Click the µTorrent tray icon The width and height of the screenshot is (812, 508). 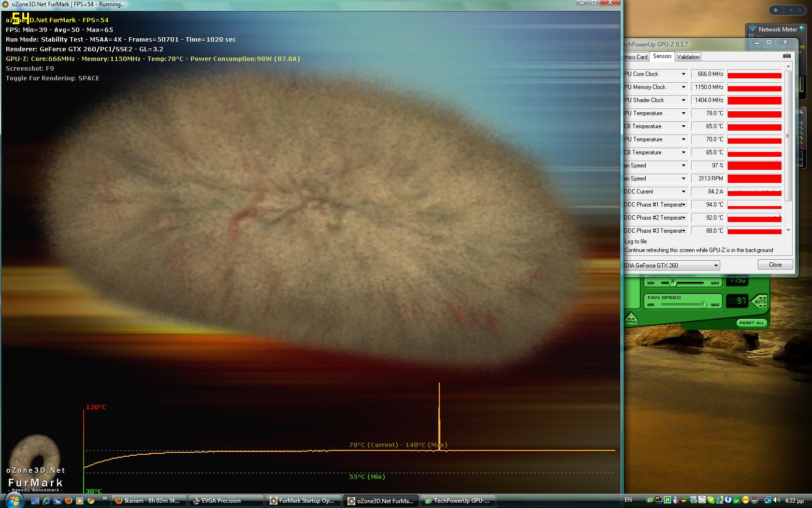(x=667, y=500)
